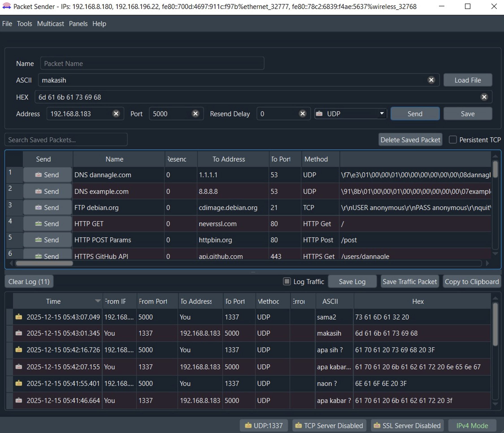Clear the Address field using its X icon

pos(116,114)
